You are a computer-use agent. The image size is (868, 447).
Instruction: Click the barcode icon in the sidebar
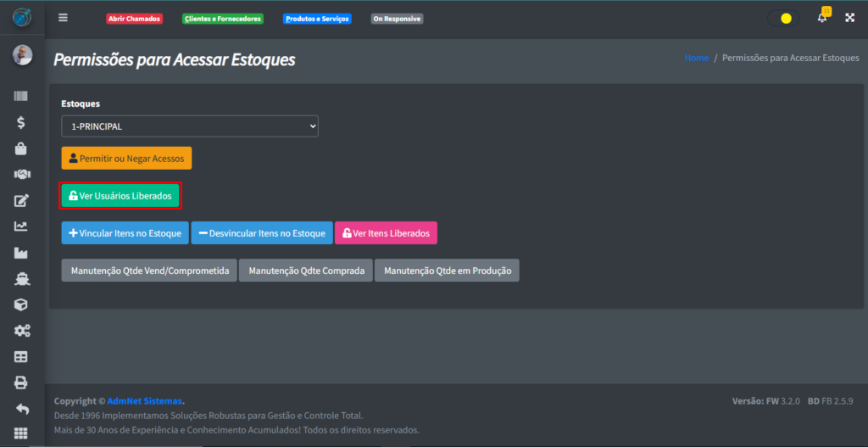point(21,97)
